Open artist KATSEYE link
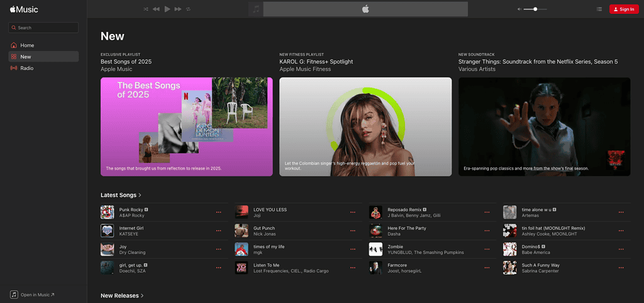 point(128,234)
